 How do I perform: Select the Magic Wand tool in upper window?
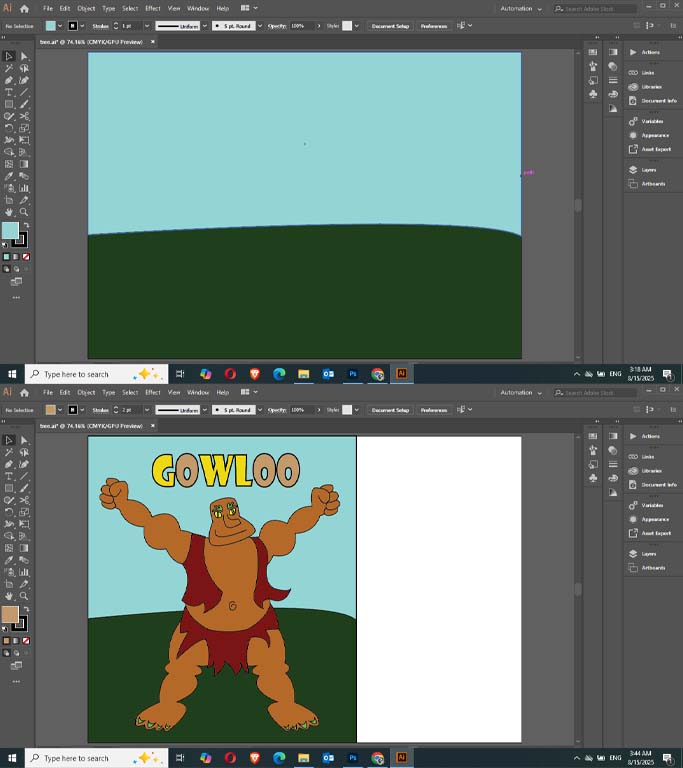(9, 69)
